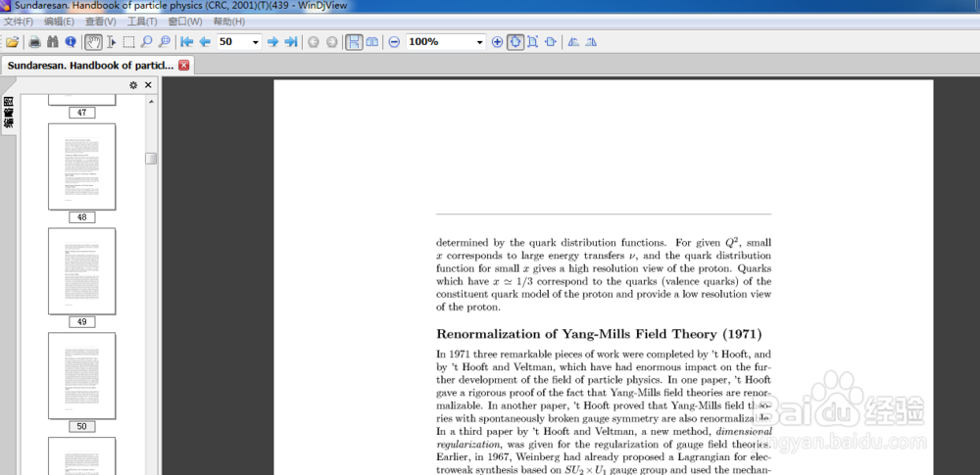Open the 窗口(W) menu
Viewport: 980px width, 475px height.
(x=185, y=22)
